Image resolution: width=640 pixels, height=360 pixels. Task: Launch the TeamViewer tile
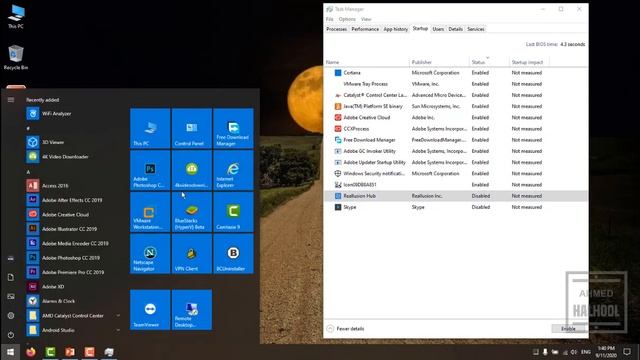click(x=150, y=310)
